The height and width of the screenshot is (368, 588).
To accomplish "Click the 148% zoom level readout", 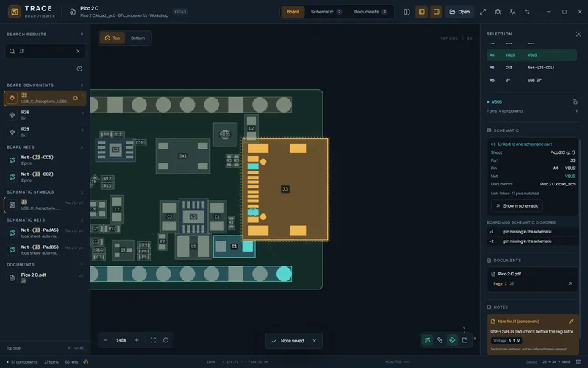I will (x=121, y=340).
